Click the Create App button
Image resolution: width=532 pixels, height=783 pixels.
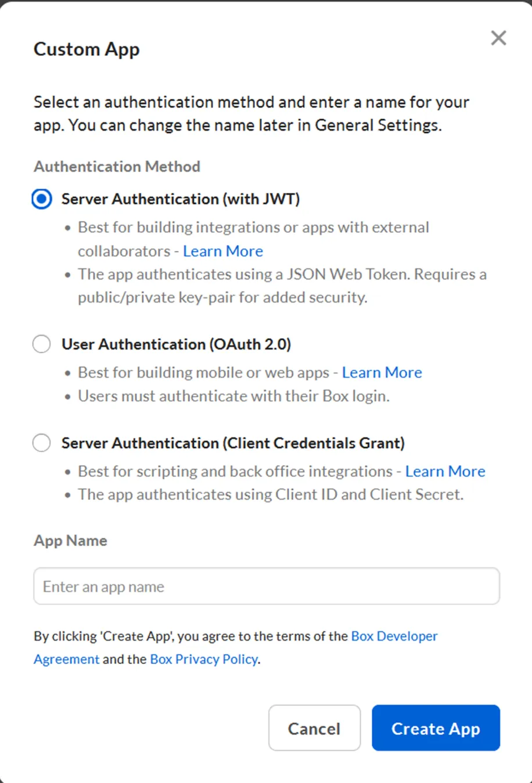pos(436,728)
